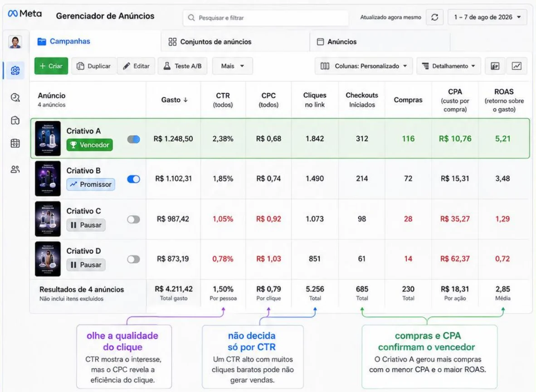Click Pausar button under Criativo D

pos(86,265)
